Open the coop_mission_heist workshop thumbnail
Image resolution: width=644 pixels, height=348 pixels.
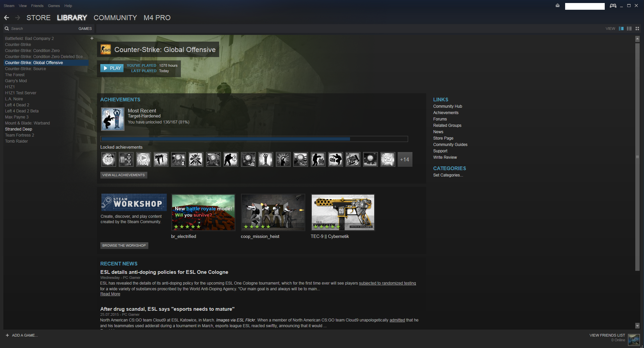(273, 212)
